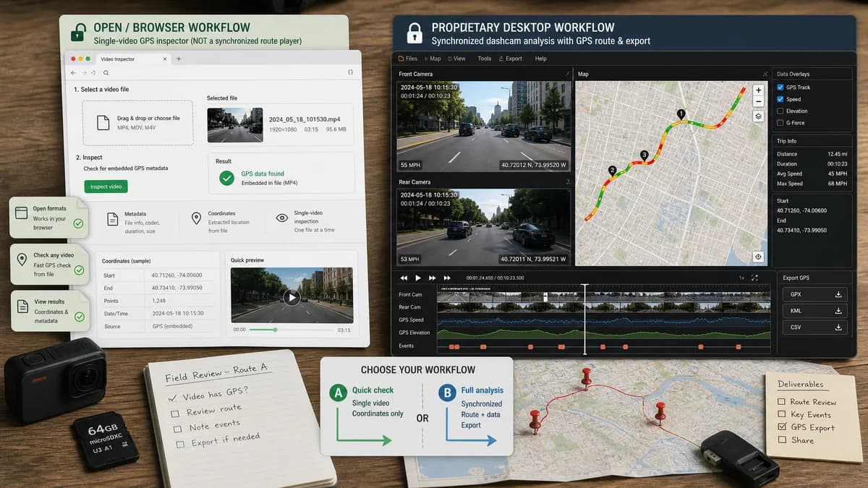Export GPS as GPX
Image resolution: width=868 pixels, height=488 pixels.
pos(815,294)
